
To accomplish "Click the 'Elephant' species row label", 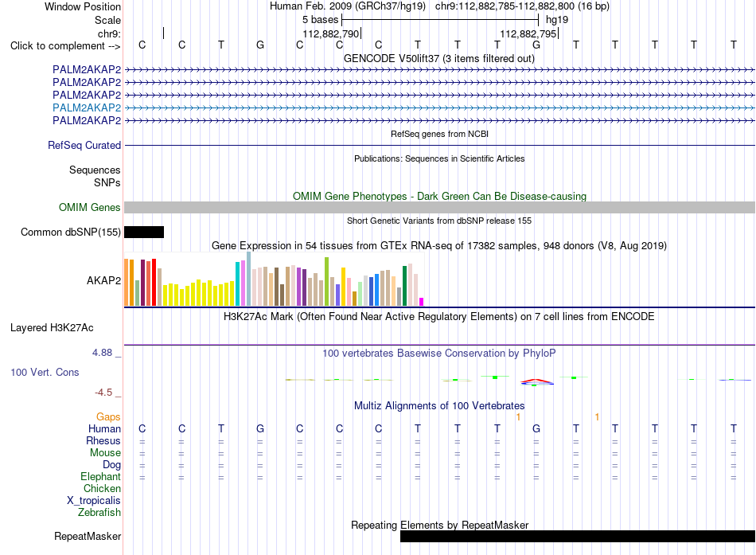I will (x=100, y=477).
